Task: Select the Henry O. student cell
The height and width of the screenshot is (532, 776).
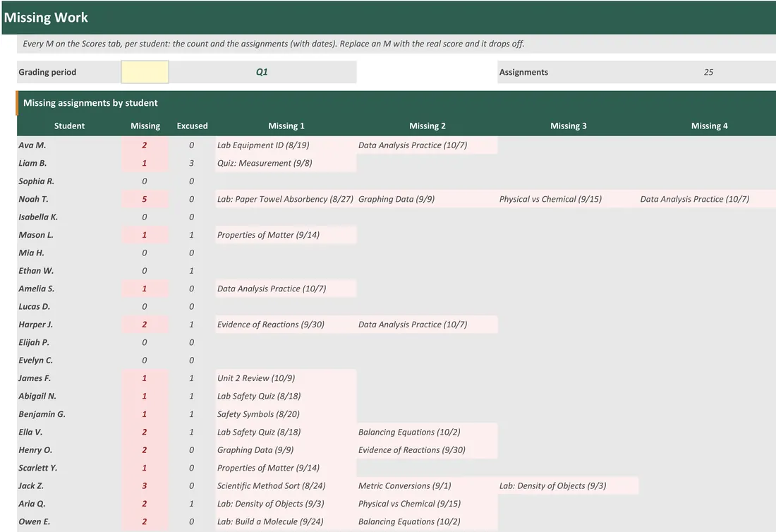Action: click(69, 450)
